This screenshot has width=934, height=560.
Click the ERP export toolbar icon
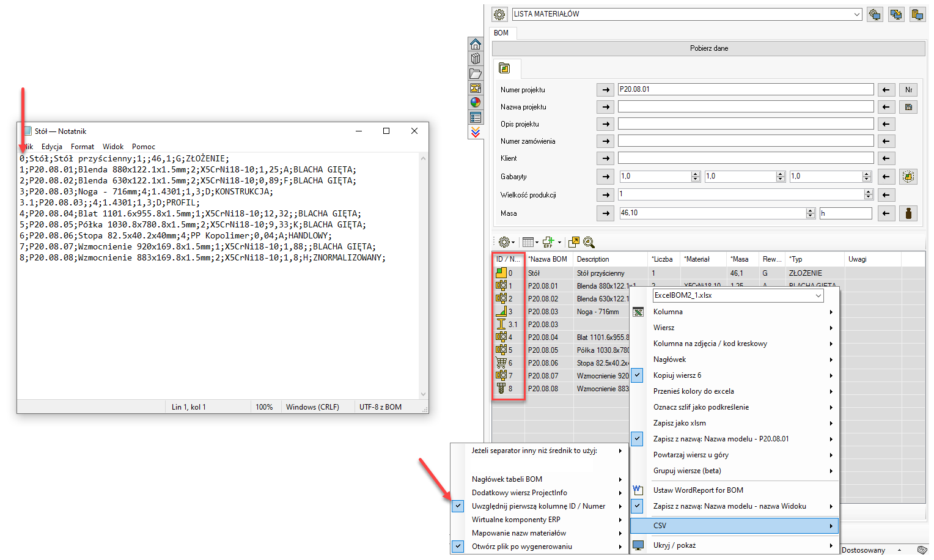coord(548,242)
